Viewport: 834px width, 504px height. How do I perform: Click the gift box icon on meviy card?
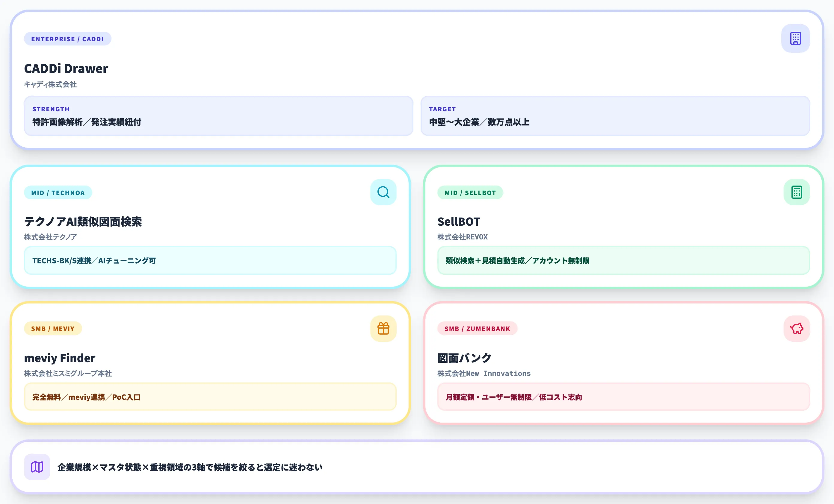(383, 328)
